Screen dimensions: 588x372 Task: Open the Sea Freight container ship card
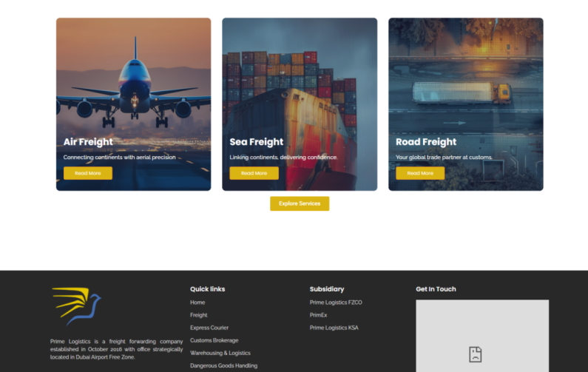click(300, 81)
